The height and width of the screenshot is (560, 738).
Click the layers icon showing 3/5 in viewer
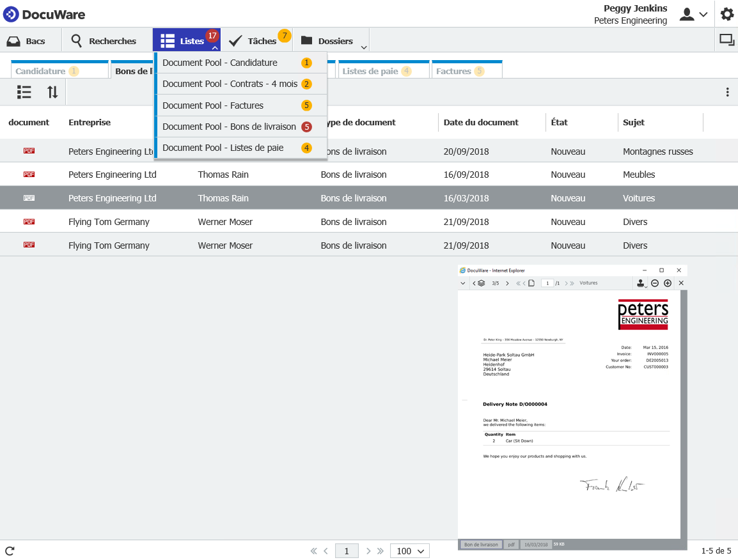(x=481, y=283)
